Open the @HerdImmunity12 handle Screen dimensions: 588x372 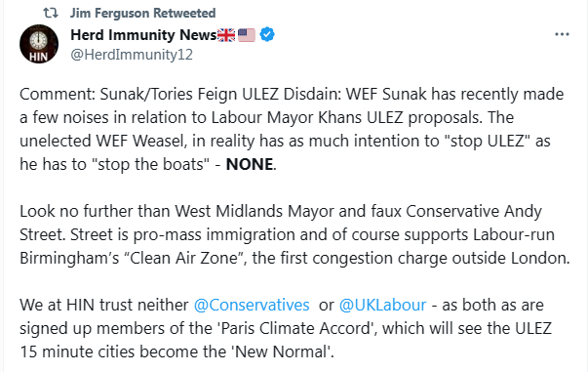point(132,55)
